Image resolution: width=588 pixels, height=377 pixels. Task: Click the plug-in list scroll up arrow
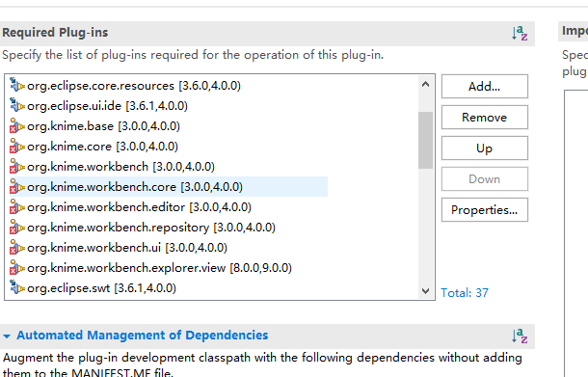point(425,84)
